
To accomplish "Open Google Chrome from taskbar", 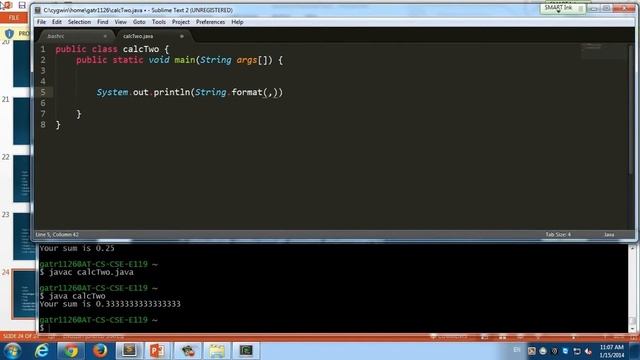I will point(71,351).
